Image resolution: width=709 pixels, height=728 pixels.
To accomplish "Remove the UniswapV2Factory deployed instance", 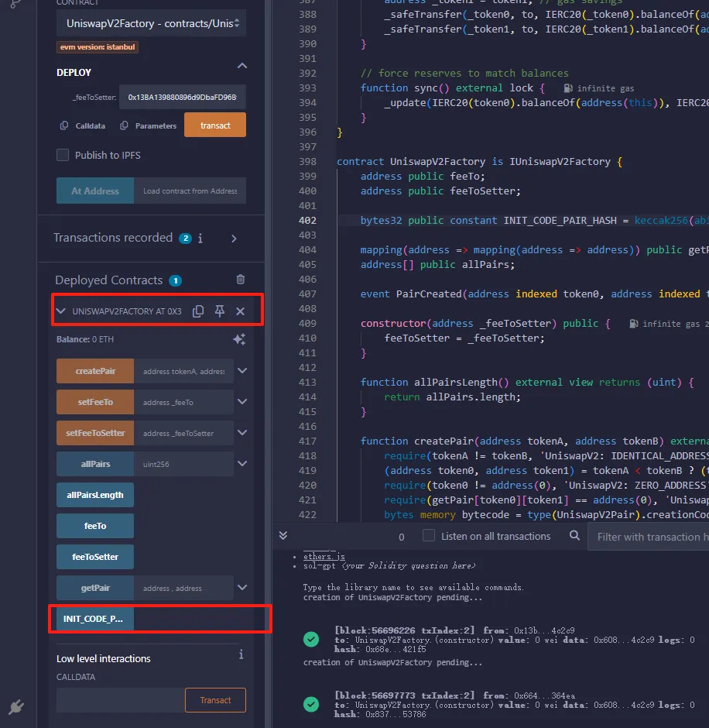I will [x=240, y=311].
